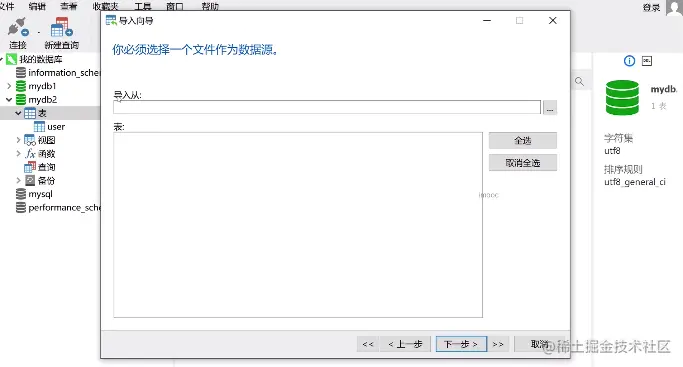The width and height of the screenshot is (683, 367).
Task: Open the info icon in right panel
Action: [x=629, y=61]
